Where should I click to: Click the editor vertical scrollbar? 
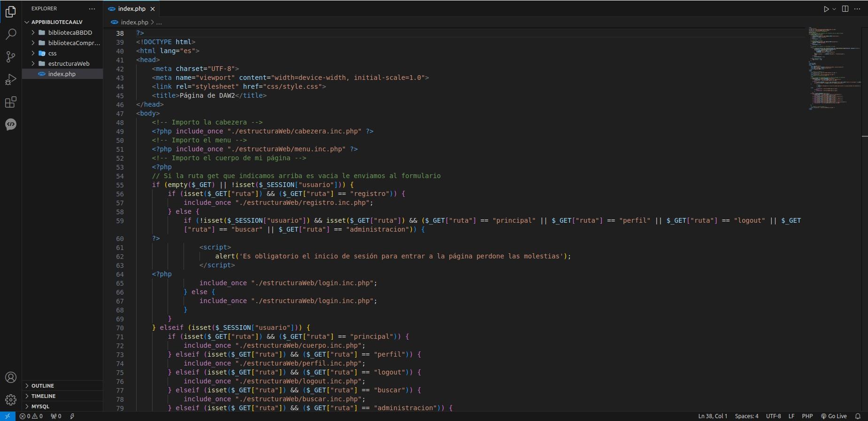point(865,219)
